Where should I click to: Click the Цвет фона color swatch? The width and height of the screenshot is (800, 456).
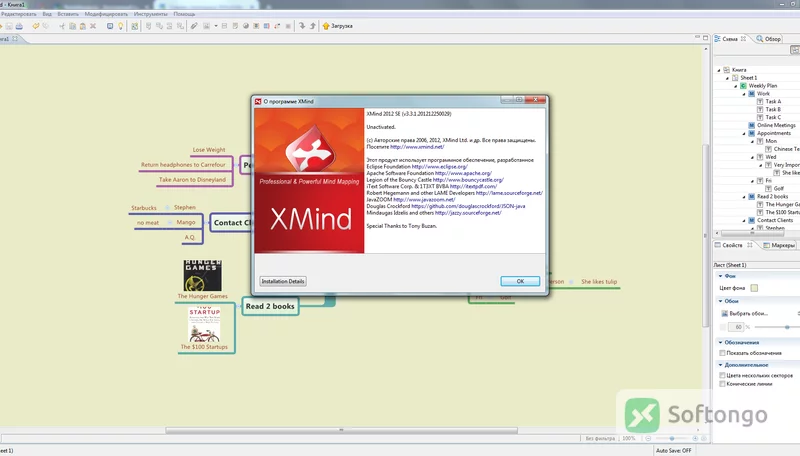[x=754, y=288]
